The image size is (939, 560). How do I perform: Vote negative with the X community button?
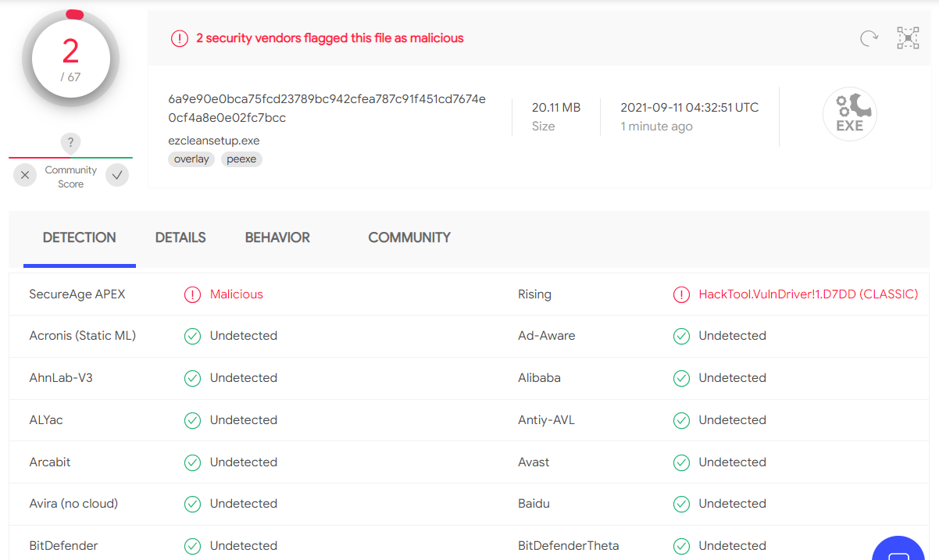pos(25,175)
